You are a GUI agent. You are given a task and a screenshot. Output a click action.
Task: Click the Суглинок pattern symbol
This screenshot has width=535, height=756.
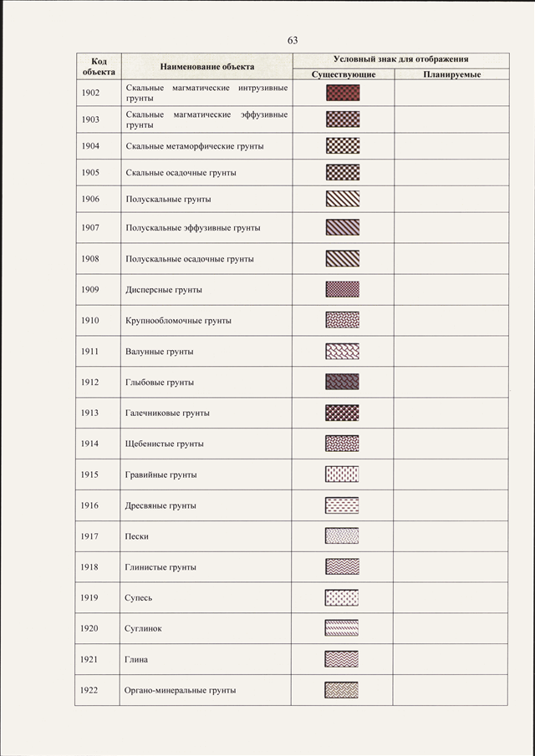pyautogui.click(x=342, y=628)
